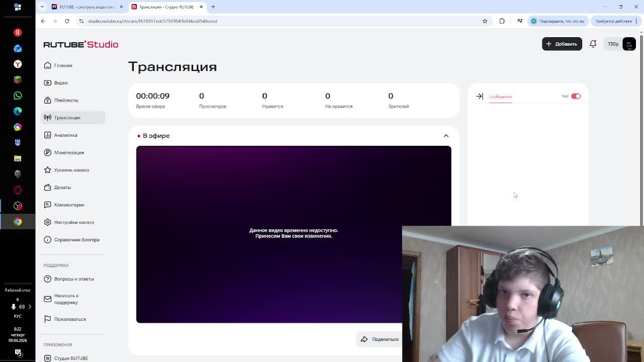Open the Windows Start menu
The image size is (644, 362).
pyautogui.click(x=18, y=7)
